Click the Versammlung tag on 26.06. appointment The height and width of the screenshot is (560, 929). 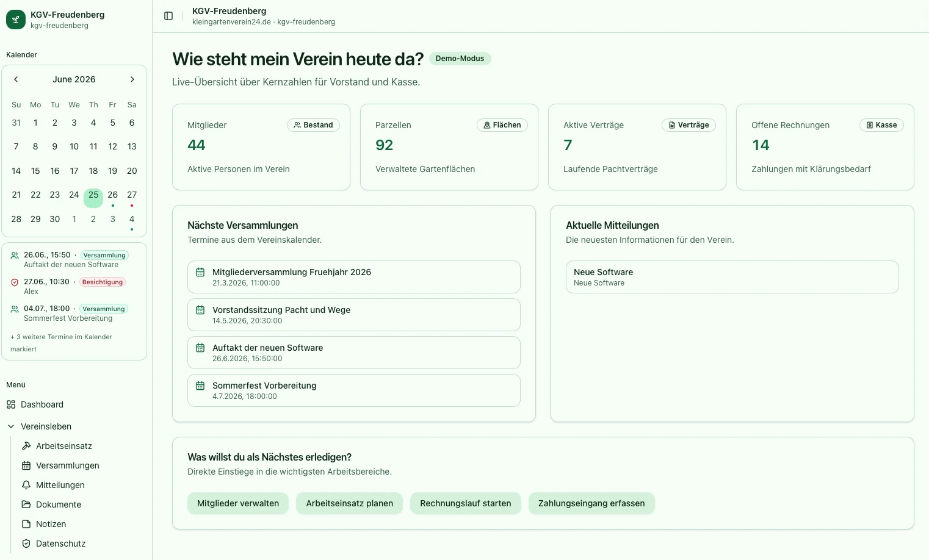click(104, 256)
